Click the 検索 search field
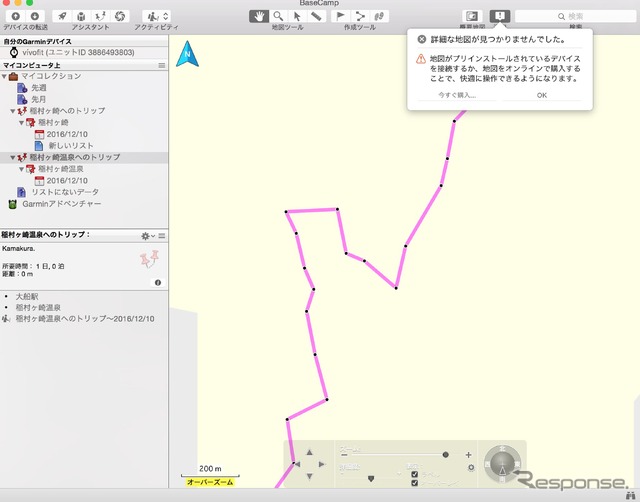This screenshot has height=502, width=640. coord(575,16)
